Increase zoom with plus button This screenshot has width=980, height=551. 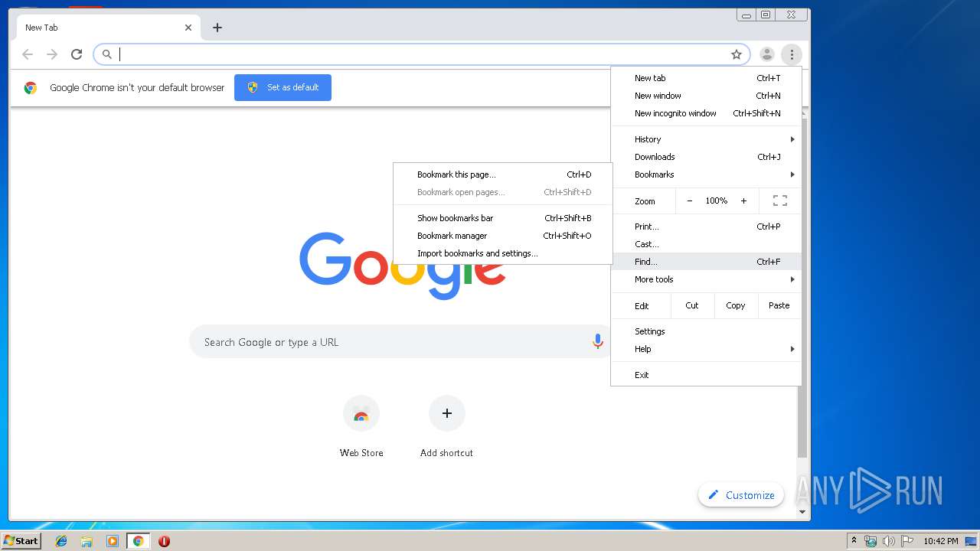point(743,201)
